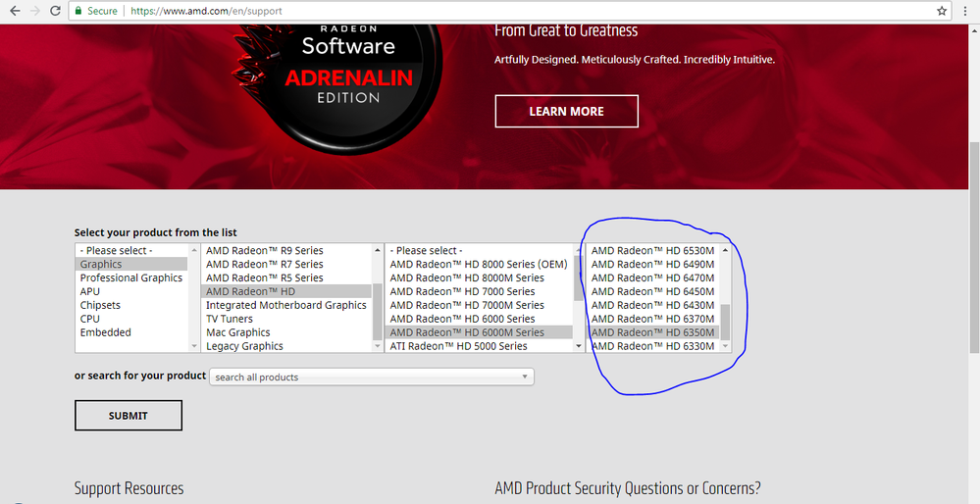
Task: Choose Mac Graphics entry
Action: (286, 332)
